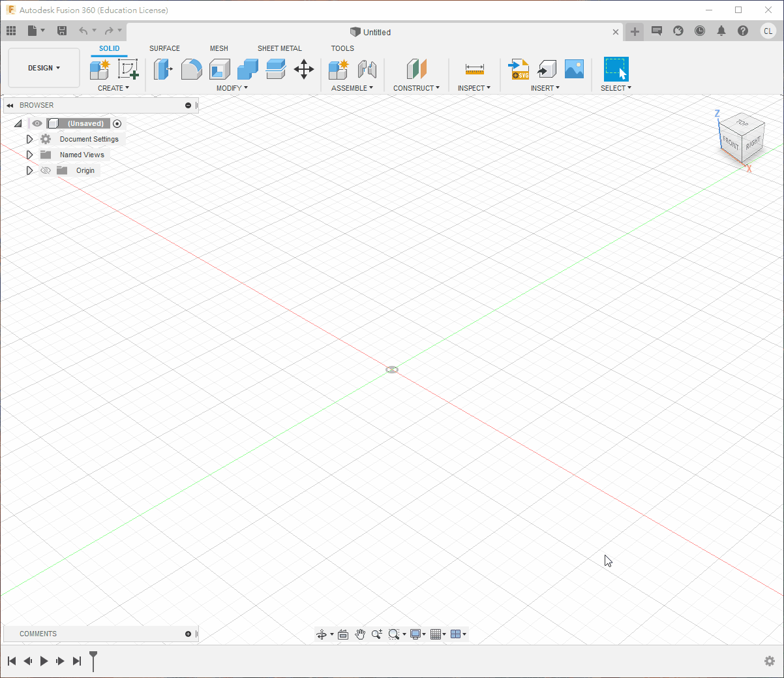
Task: Click the Shell tool icon
Action: [220, 69]
